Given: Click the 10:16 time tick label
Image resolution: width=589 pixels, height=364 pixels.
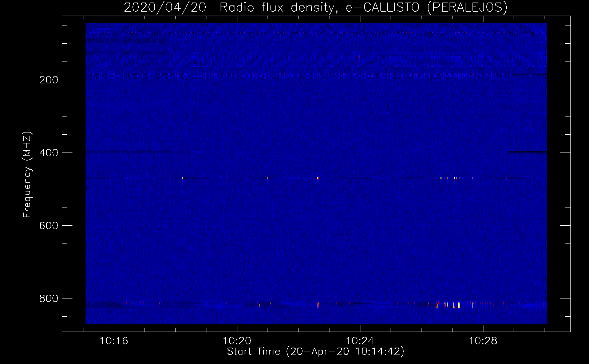Looking at the screenshot, I should (x=114, y=341).
